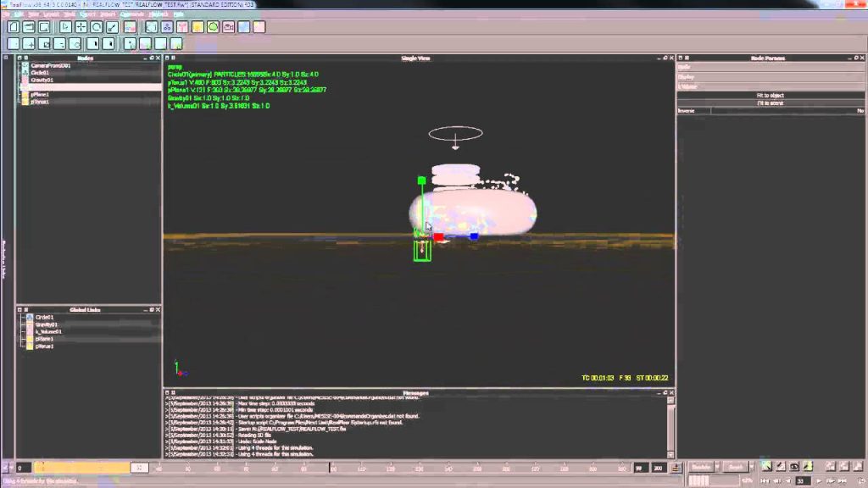Jump to last frame playback button
The height and width of the screenshot is (488, 868).
[x=843, y=481]
